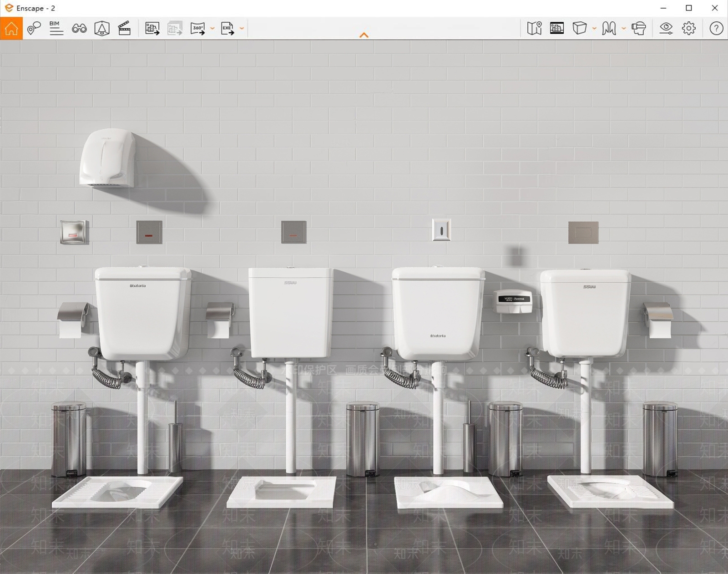Viewport: 728px width, 574px height.
Task: Minimize the Enscape window
Action: pos(663,8)
